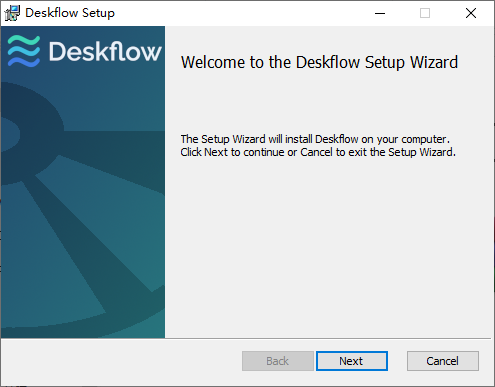The height and width of the screenshot is (387, 495).
Task: Open the installer icon system menu
Action: [12, 13]
